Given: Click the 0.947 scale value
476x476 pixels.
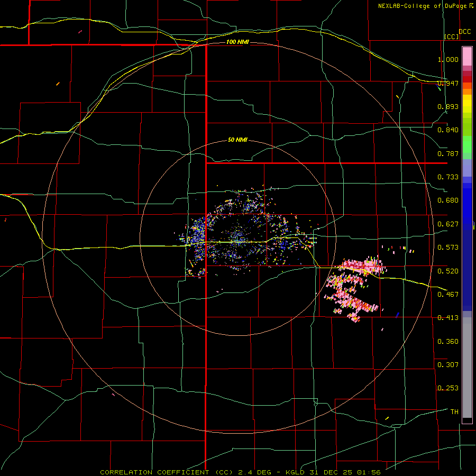Looking at the screenshot, I should coord(448,83).
